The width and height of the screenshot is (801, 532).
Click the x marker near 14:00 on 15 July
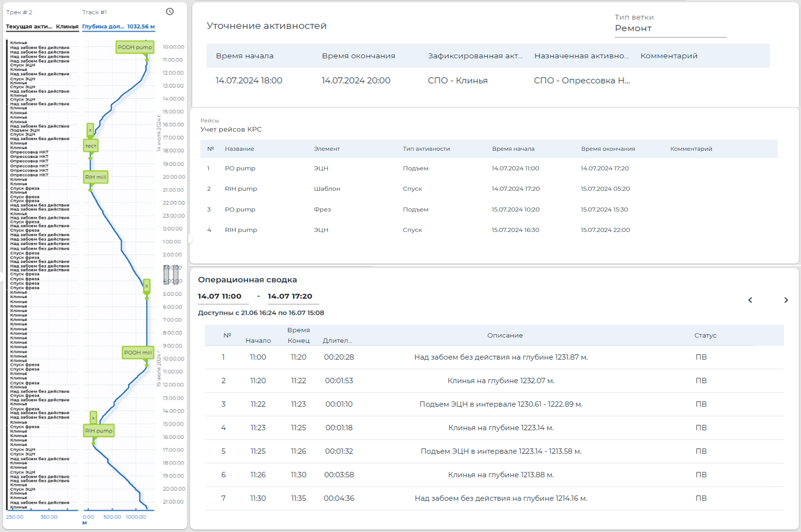tap(93, 418)
